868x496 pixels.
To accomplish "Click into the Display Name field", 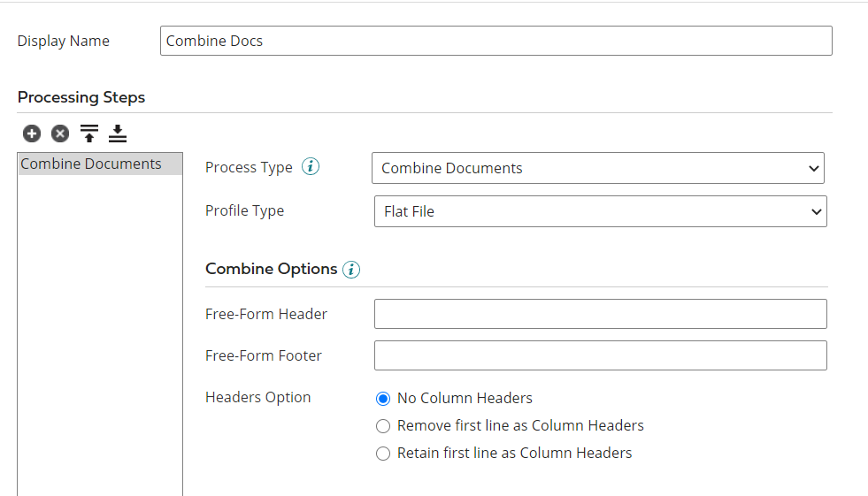I will coord(495,41).
